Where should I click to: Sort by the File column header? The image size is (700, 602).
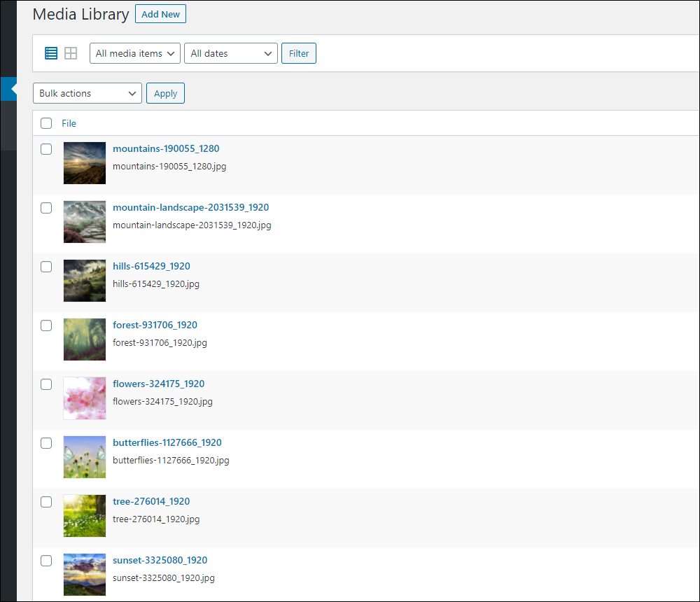click(x=69, y=123)
